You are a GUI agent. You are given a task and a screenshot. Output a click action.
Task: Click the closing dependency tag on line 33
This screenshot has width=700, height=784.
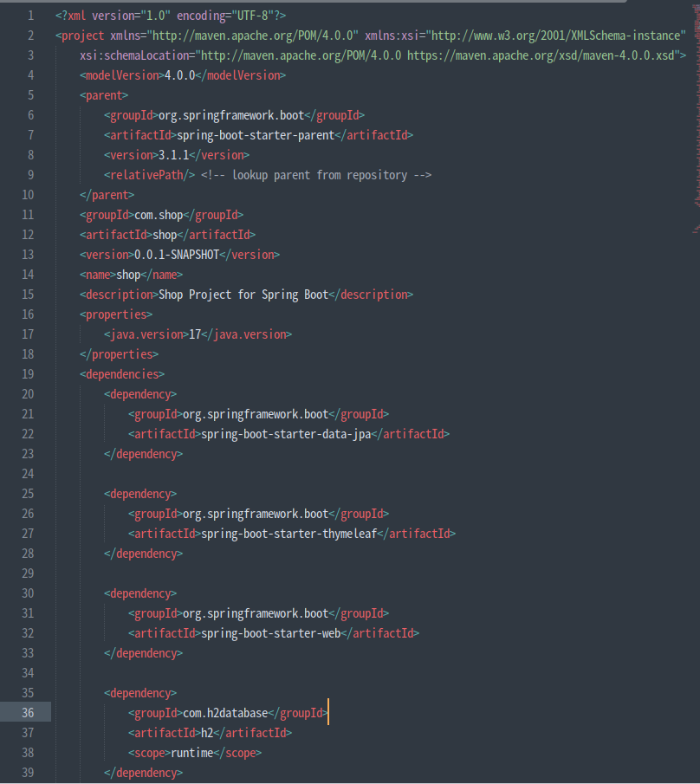[x=143, y=653]
